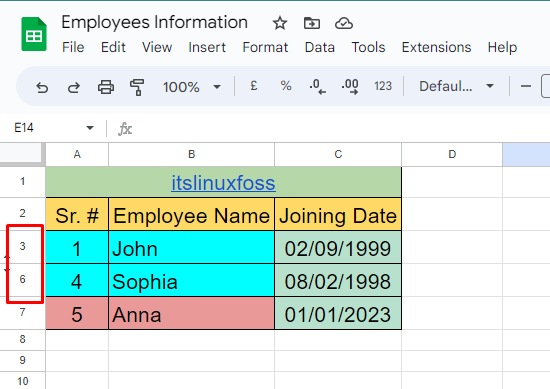Increase decimal places button

click(350, 86)
